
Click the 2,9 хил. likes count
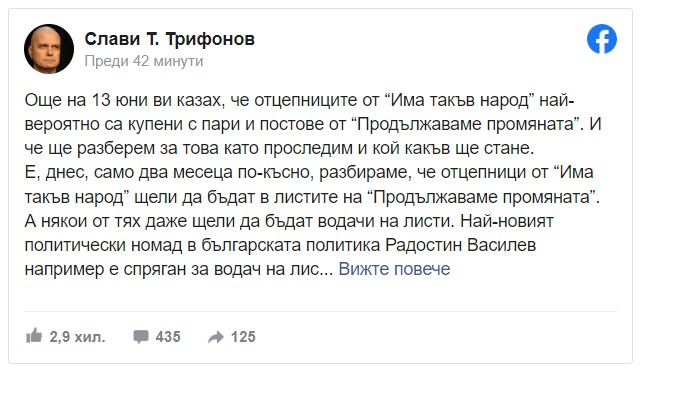(77, 337)
